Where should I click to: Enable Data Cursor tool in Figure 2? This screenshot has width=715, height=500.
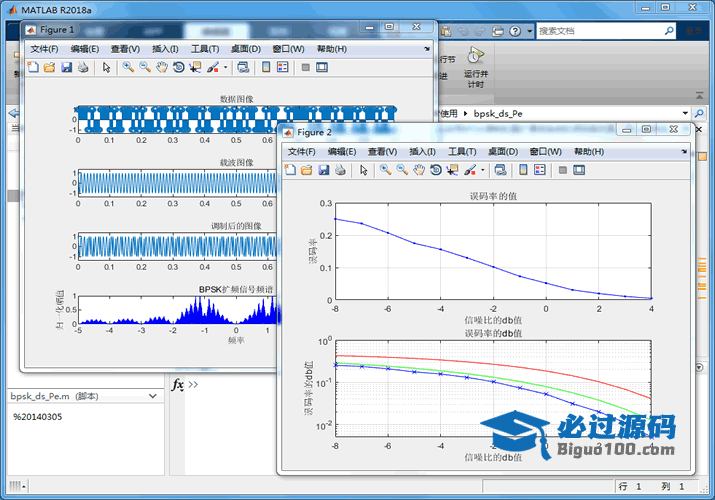[453, 170]
